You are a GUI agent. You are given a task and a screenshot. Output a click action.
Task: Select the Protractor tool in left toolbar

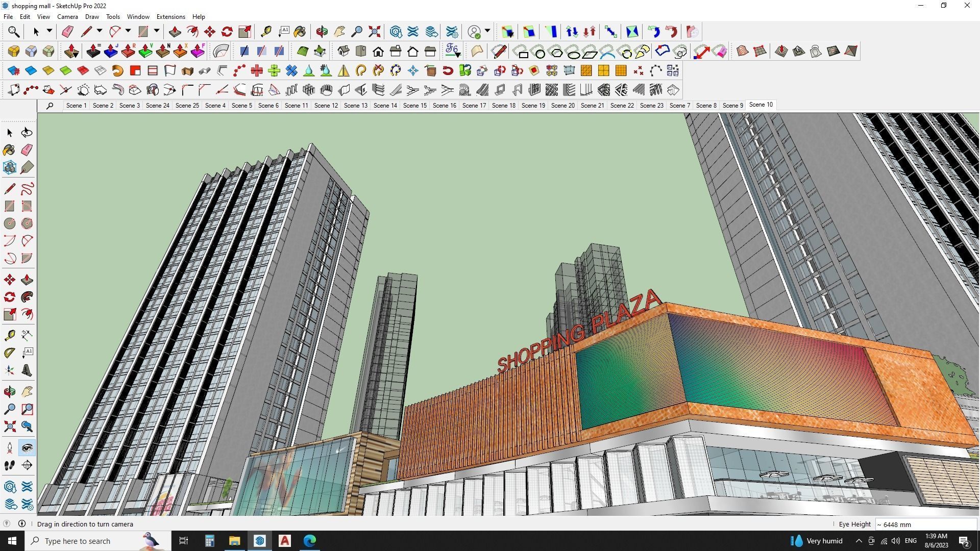(x=10, y=353)
